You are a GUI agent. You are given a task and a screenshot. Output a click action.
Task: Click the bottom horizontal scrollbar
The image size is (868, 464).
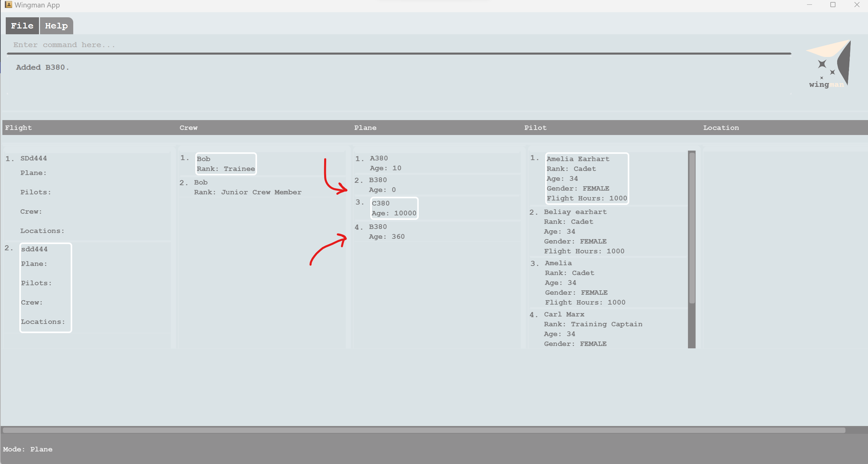(x=424, y=430)
